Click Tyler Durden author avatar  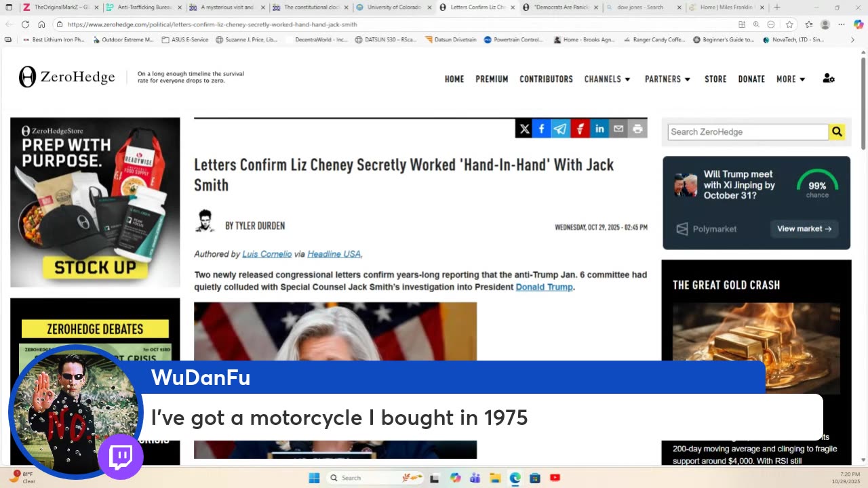[x=205, y=222]
